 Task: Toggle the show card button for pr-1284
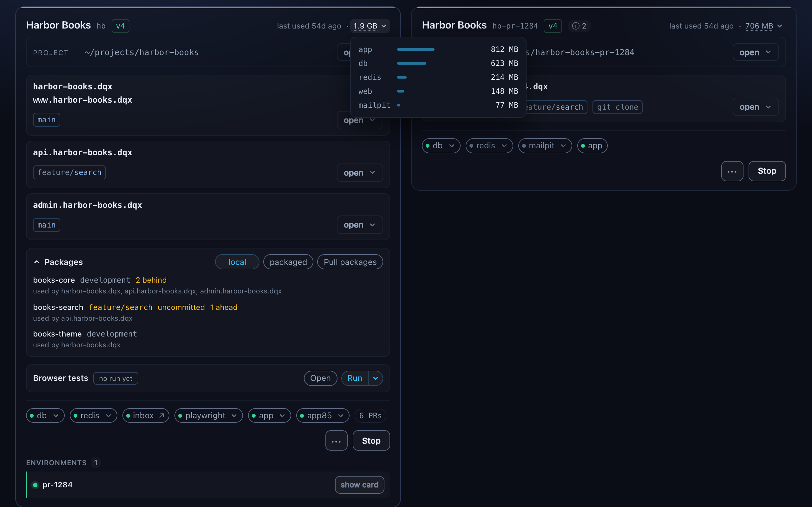coord(359,485)
